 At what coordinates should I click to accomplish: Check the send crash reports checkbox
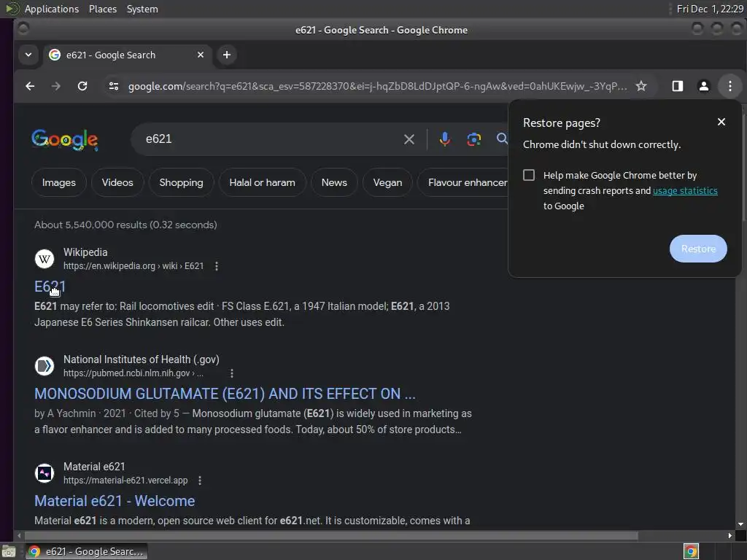point(529,175)
